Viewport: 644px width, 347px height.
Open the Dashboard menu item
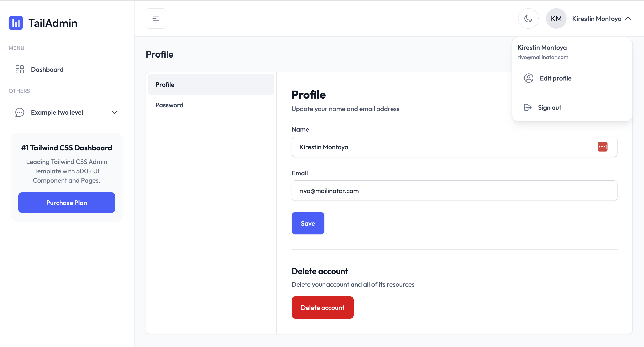coord(47,70)
